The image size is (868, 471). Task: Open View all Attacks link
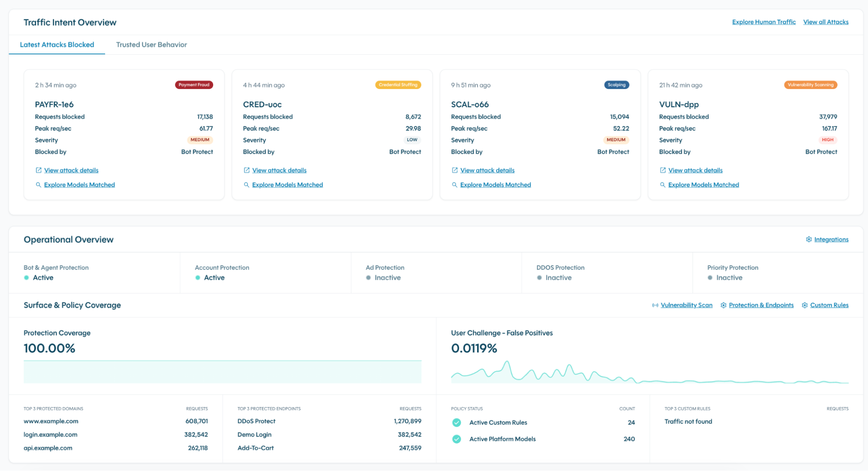pos(825,22)
